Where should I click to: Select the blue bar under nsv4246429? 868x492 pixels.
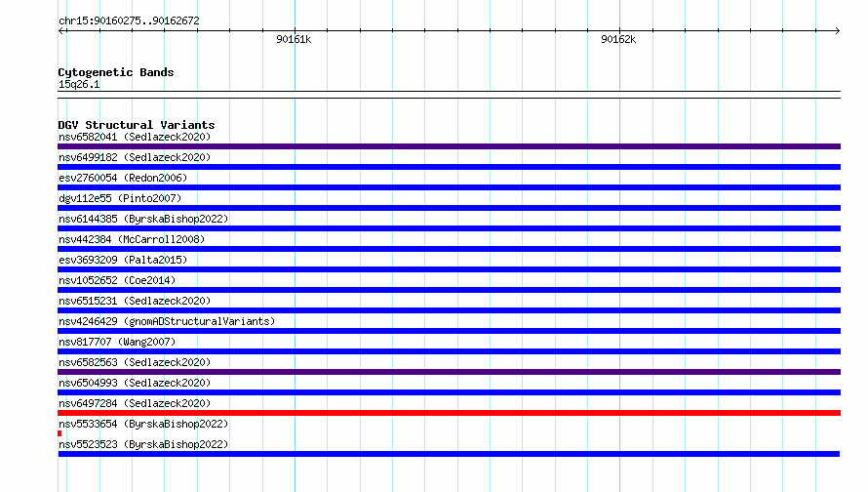[449, 331]
